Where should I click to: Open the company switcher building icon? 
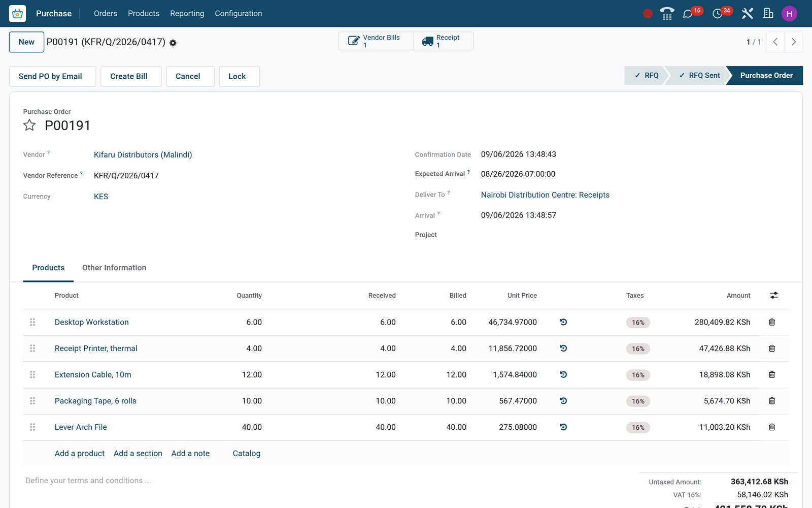(768, 14)
